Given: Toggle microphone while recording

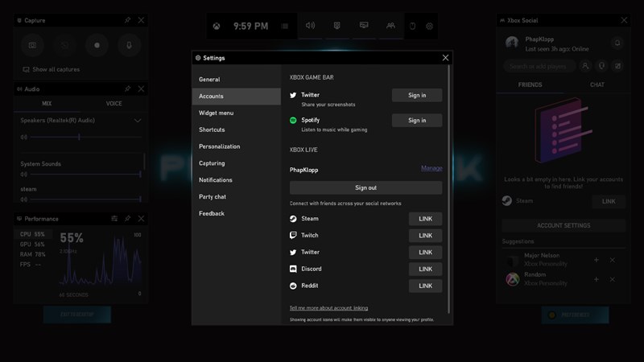Looking at the screenshot, I should point(129,45).
